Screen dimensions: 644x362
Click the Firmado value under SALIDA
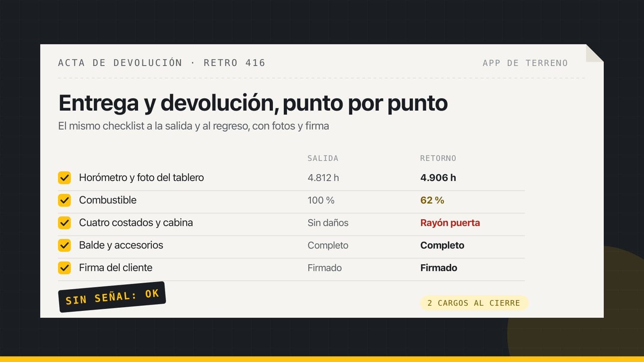pyautogui.click(x=324, y=268)
